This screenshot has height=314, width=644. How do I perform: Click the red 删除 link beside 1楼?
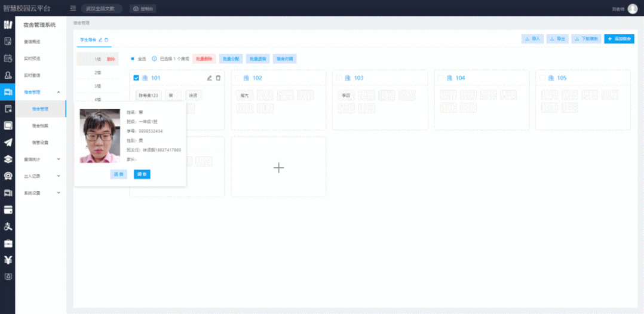(x=111, y=59)
